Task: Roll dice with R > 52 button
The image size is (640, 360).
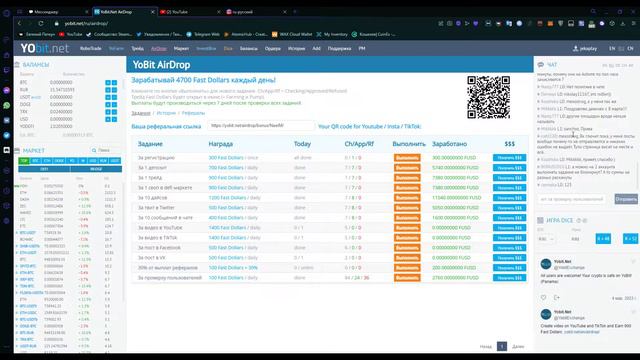Action: click(x=631, y=239)
